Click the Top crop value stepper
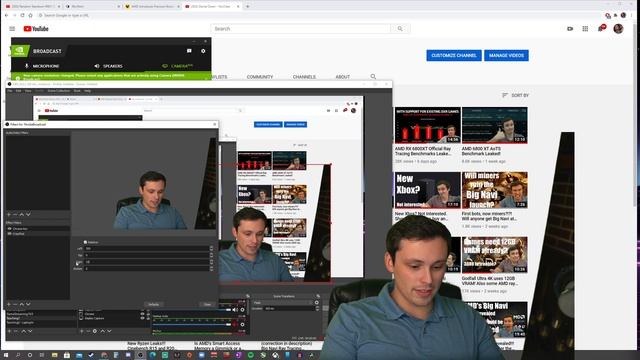The height and width of the screenshot is (360, 640). click(x=211, y=255)
